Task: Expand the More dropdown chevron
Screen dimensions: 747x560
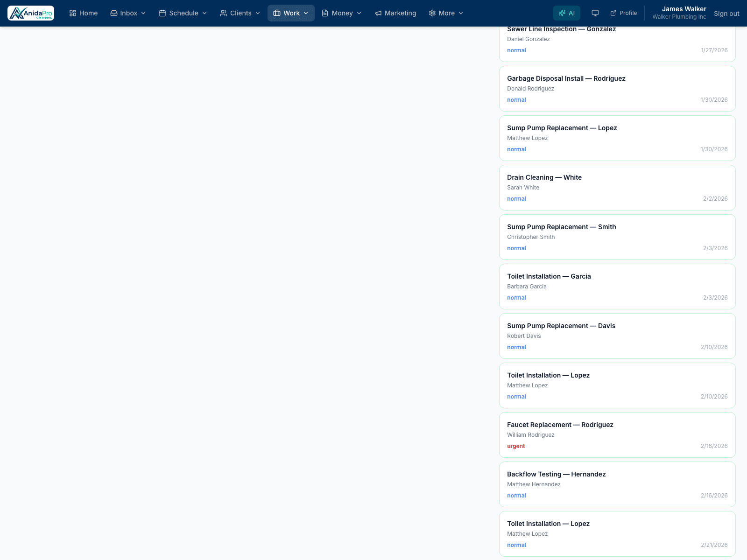Action: coord(461,13)
